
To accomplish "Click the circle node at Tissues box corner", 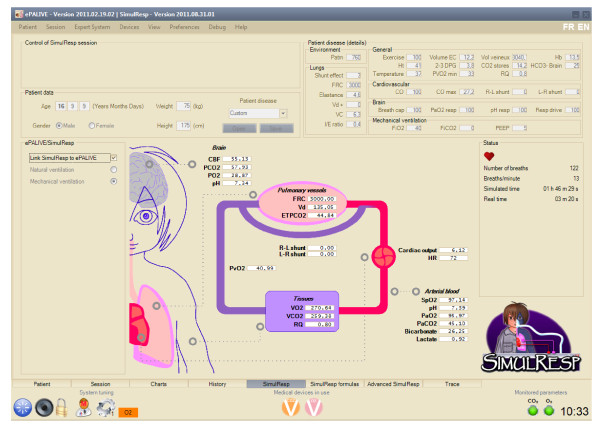I will (260, 326).
